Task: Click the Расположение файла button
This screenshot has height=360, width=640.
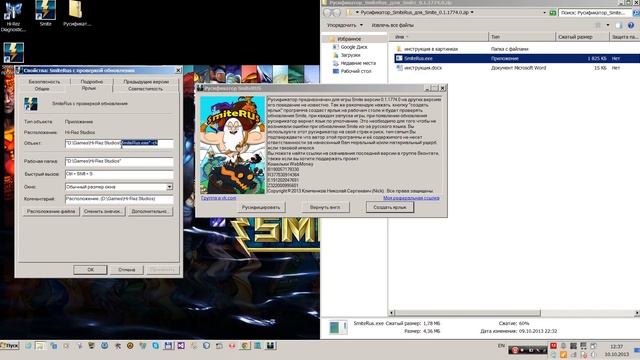Action: [51, 211]
